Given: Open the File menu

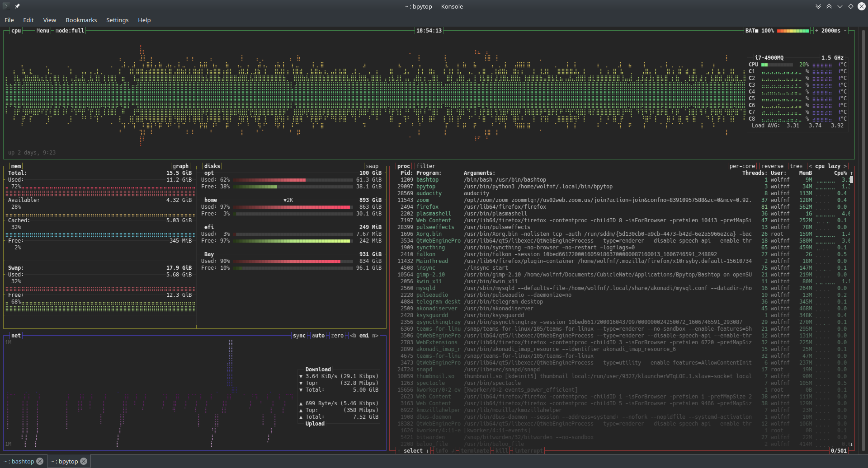Looking at the screenshot, I should coord(9,20).
